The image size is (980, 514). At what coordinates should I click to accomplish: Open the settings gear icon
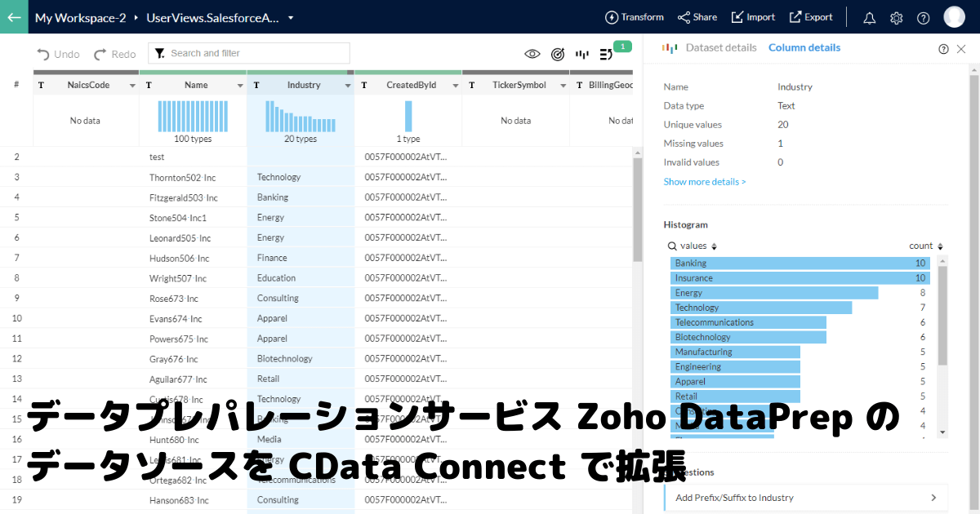coord(896,17)
